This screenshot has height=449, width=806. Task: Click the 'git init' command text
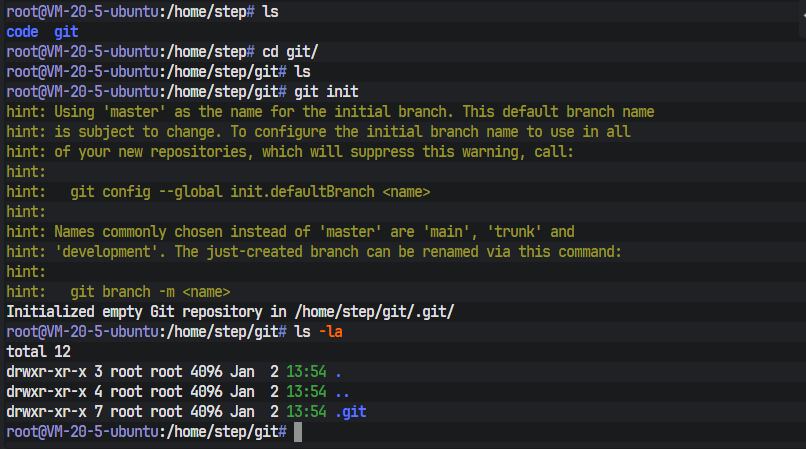coord(326,92)
